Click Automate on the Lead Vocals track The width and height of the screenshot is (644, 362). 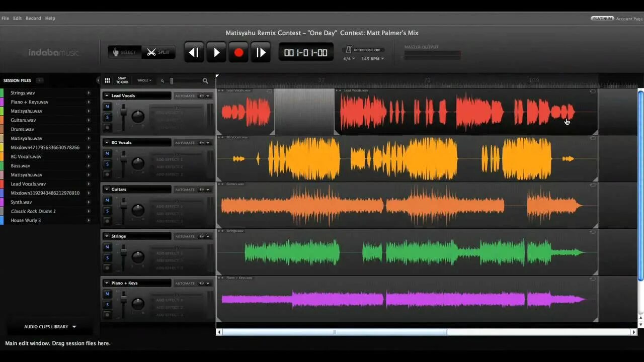[x=185, y=96]
